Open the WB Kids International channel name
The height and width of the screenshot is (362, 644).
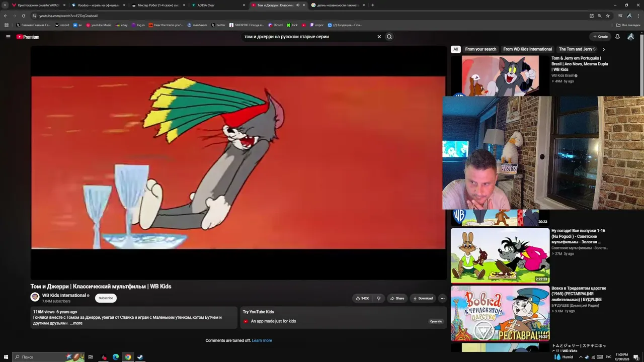pyautogui.click(x=64, y=296)
